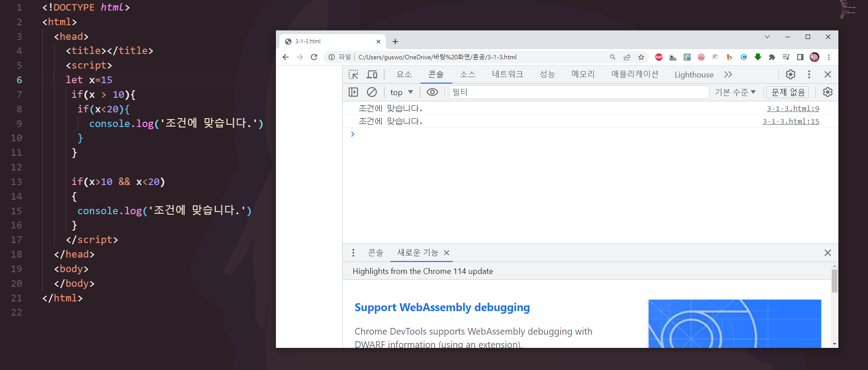This screenshot has width=868, height=370.
Task: Open the Chrome three-dot menu
Action: click(829, 57)
